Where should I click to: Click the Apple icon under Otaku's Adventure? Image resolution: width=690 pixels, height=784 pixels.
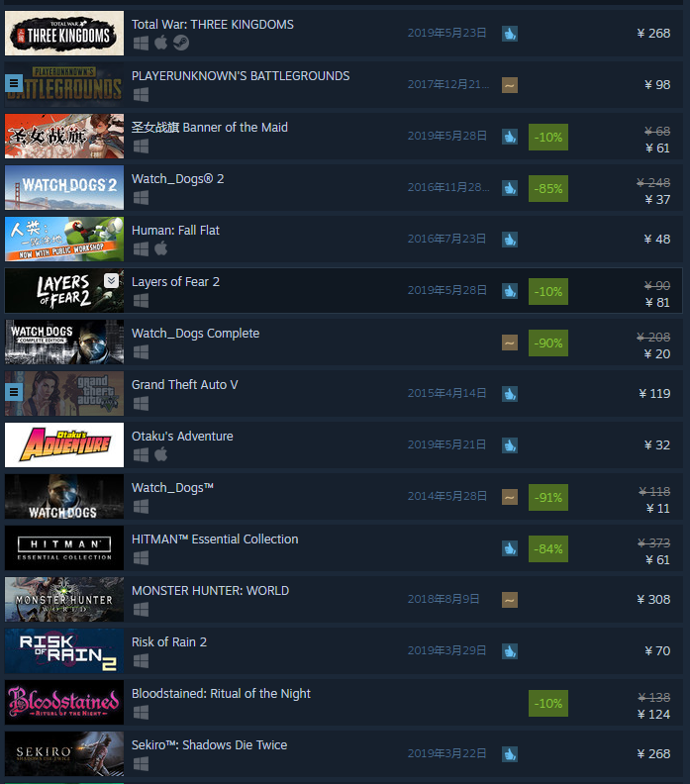click(161, 454)
